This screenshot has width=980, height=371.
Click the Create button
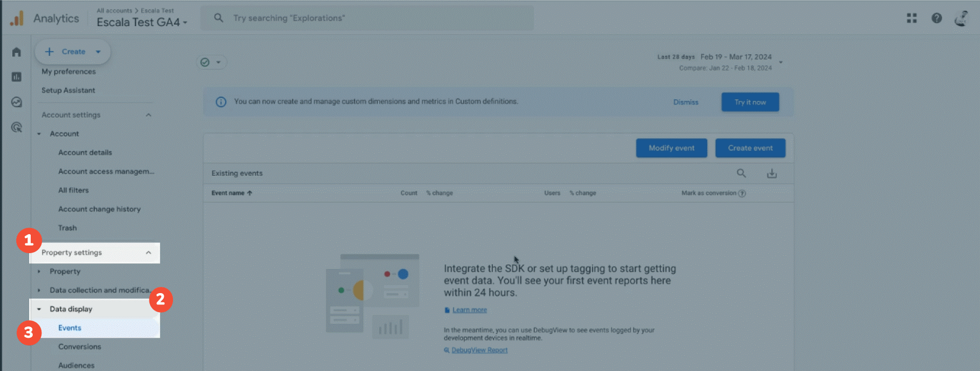(73, 52)
